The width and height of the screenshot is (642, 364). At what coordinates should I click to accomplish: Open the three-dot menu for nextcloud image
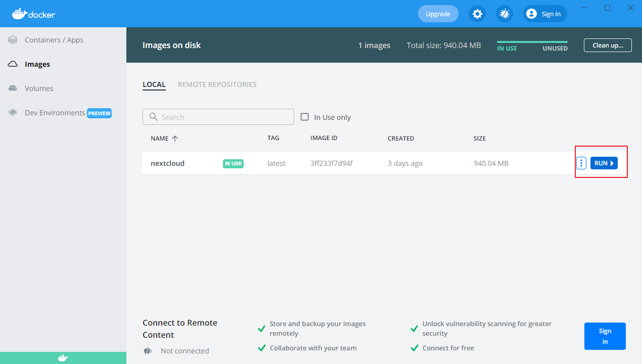[x=581, y=163]
